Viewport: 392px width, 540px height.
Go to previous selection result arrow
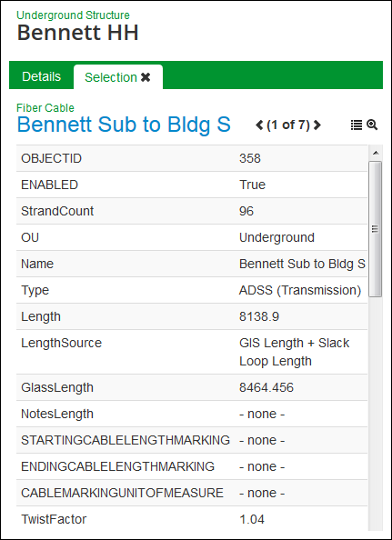[259, 125]
